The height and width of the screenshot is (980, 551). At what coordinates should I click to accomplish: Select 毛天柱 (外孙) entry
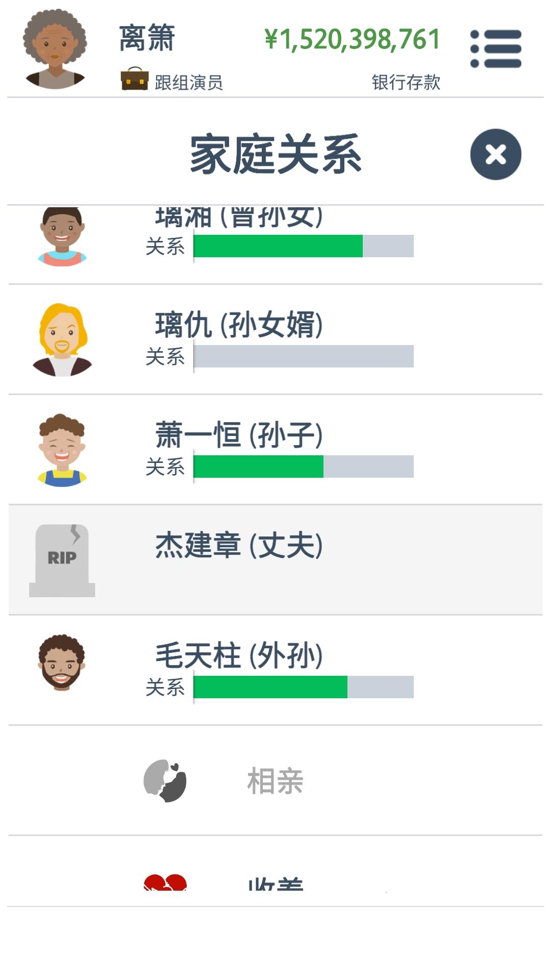pos(275,670)
